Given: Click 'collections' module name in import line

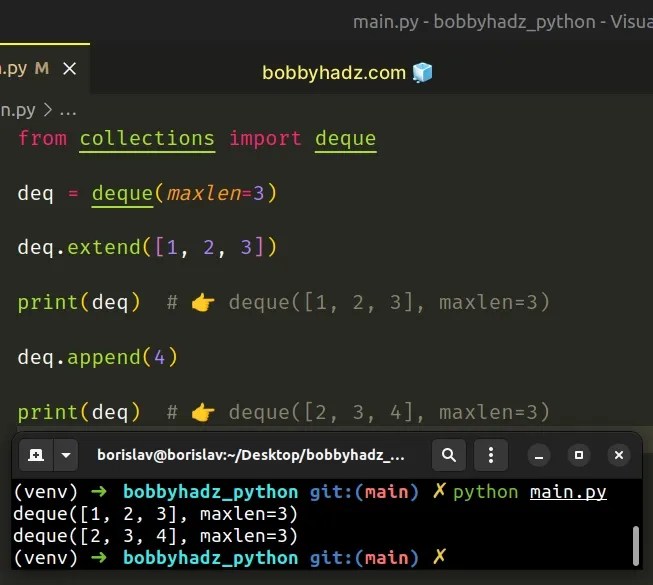Looking at the screenshot, I should coord(147,138).
